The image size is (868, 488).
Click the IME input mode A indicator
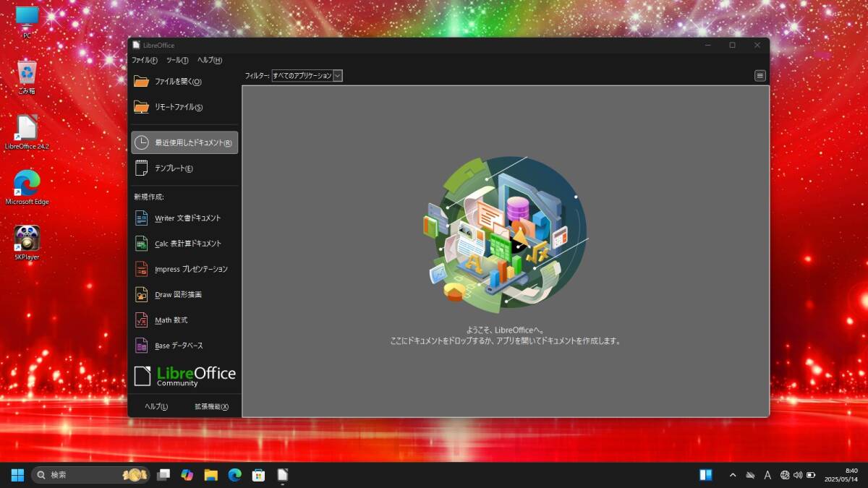coord(767,475)
